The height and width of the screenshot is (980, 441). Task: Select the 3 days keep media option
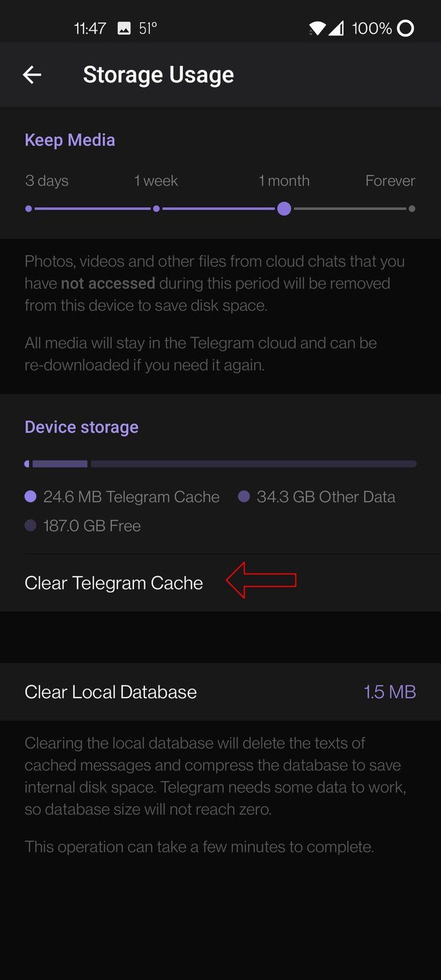(x=29, y=208)
